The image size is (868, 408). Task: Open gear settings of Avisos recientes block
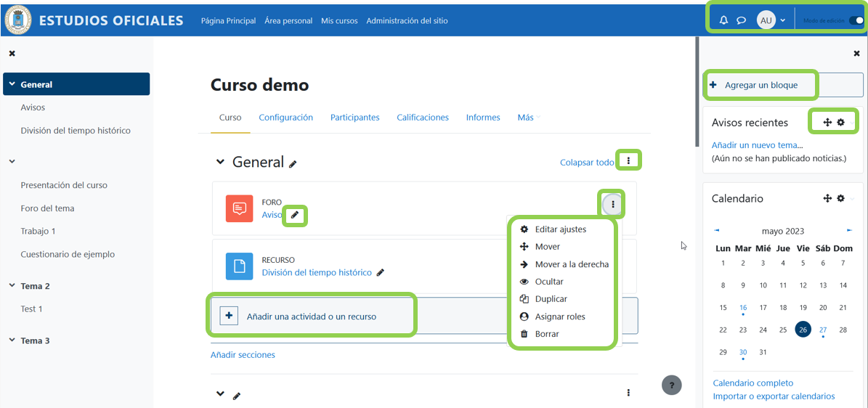[840, 123]
